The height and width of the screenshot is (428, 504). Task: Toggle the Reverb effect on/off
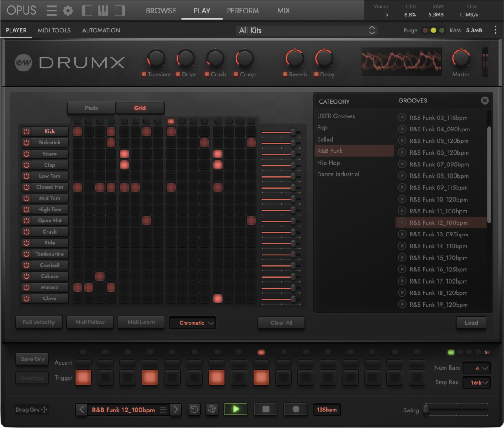point(285,74)
